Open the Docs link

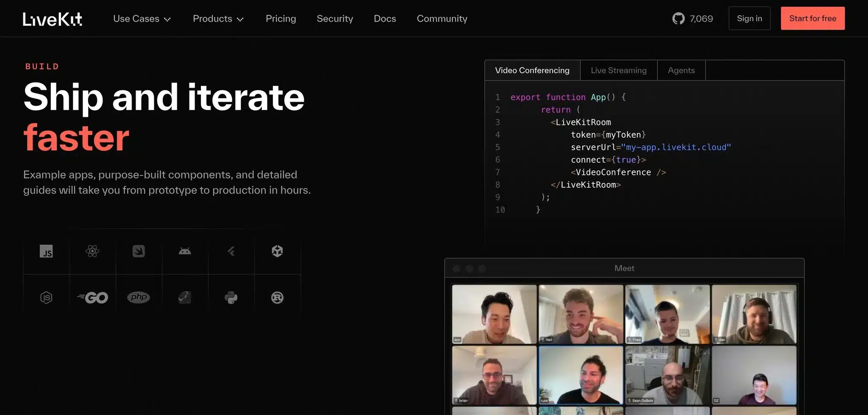[385, 19]
